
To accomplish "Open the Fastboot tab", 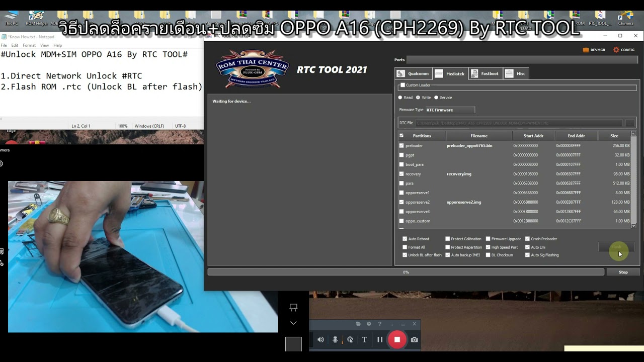I will [x=485, y=73].
